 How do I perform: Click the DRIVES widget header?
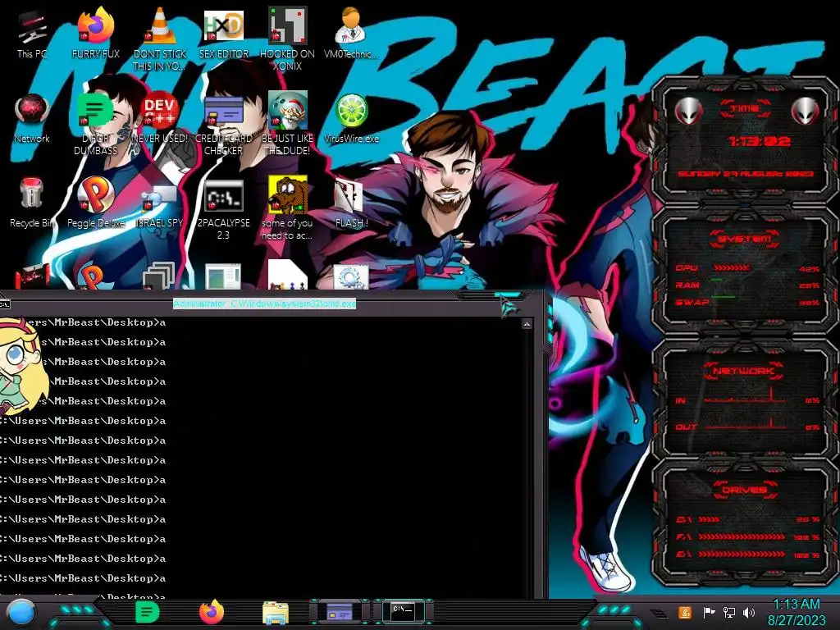745,490
